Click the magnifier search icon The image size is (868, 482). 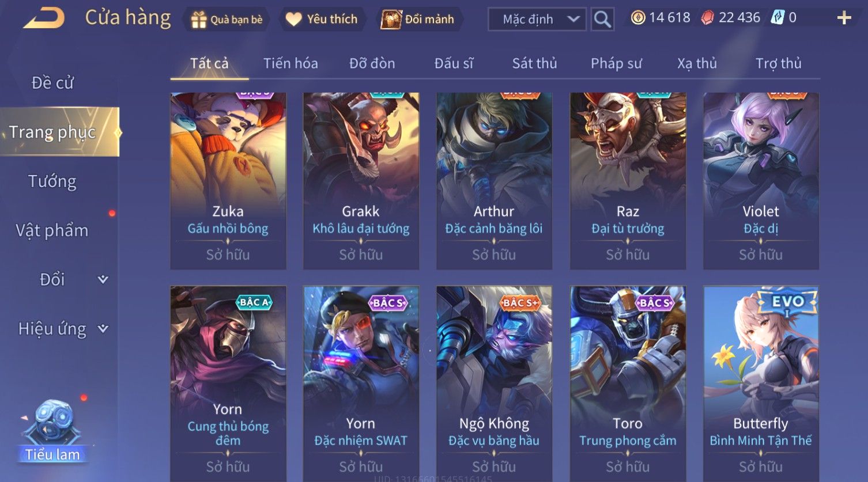click(602, 20)
